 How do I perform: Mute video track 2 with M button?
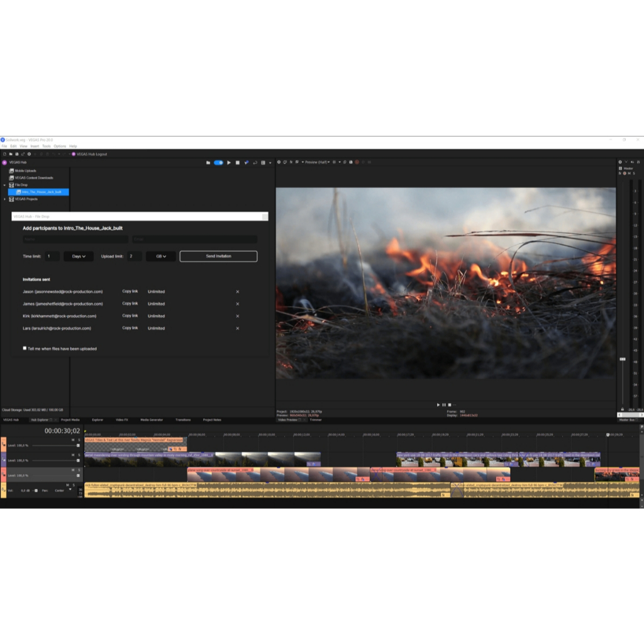tap(73, 455)
